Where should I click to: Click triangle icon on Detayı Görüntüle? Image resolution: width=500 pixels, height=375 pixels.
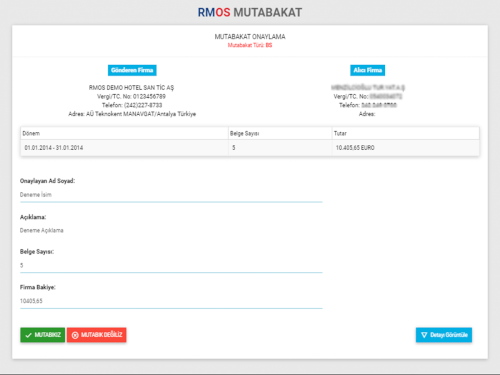pyautogui.click(x=424, y=335)
